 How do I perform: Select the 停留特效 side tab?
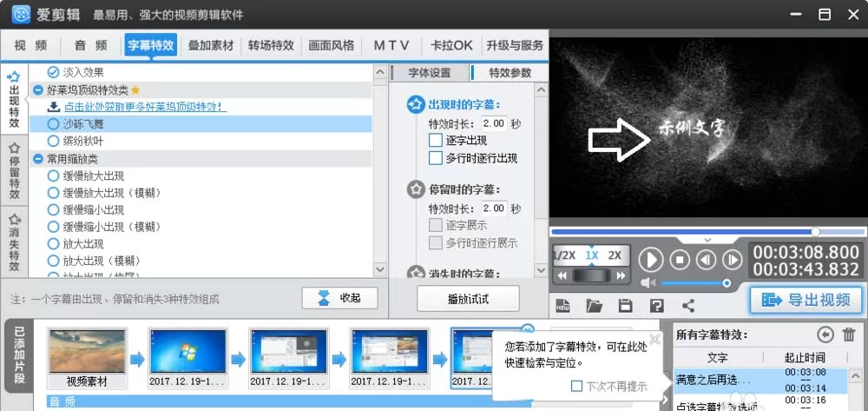(15, 171)
